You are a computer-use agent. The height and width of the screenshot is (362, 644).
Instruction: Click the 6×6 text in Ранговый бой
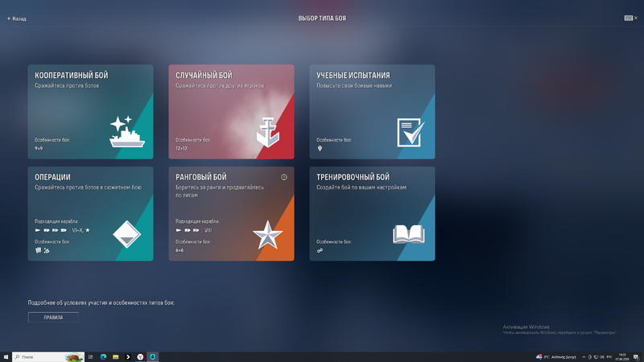click(180, 250)
